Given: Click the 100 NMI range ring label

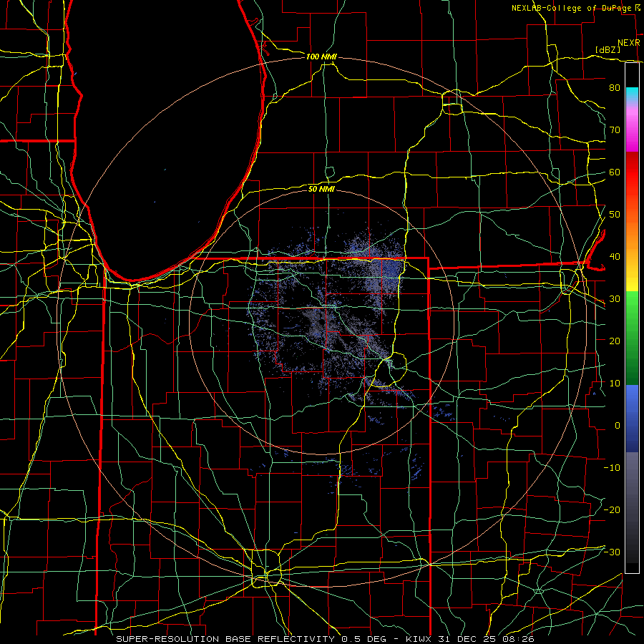Looking at the screenshot, I should [x=321, y=57].
